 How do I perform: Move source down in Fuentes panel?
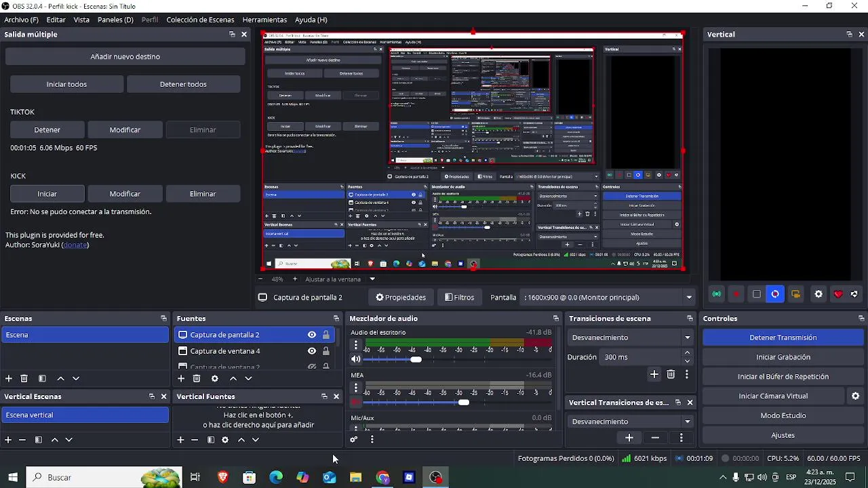tap(248, 379)
